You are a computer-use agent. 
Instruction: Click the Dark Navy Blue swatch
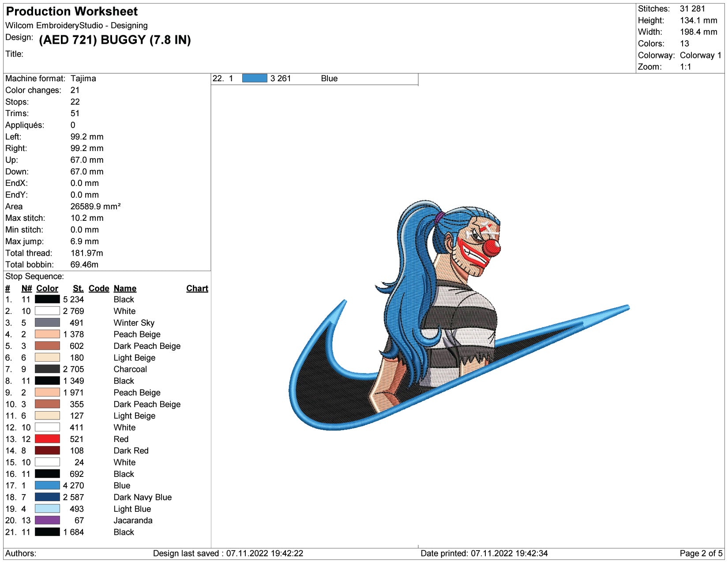point(47,497)
